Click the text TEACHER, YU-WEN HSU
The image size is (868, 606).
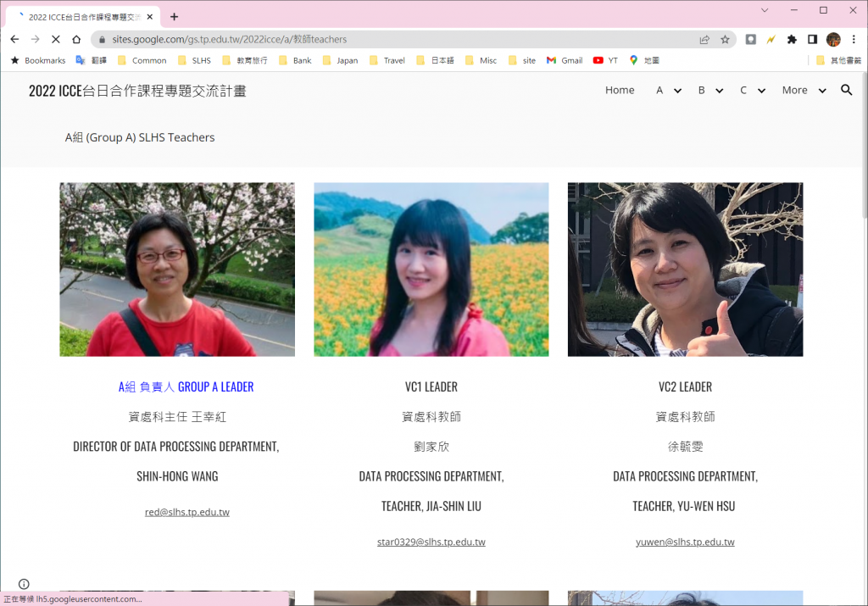coord(684,506)
